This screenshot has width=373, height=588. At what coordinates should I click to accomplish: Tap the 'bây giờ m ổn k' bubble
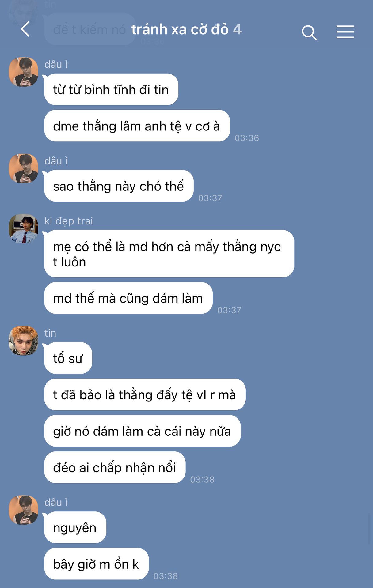tap(97, 564)
